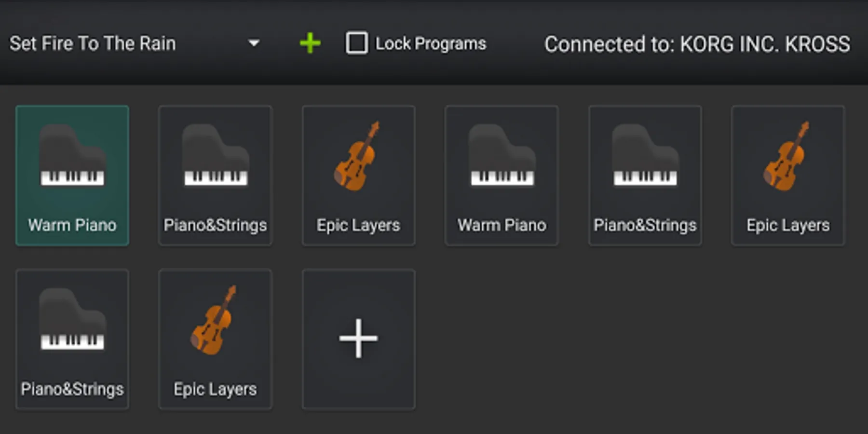
Task: Expand the song list dropdown arrow
Action: tap(254, 44)
